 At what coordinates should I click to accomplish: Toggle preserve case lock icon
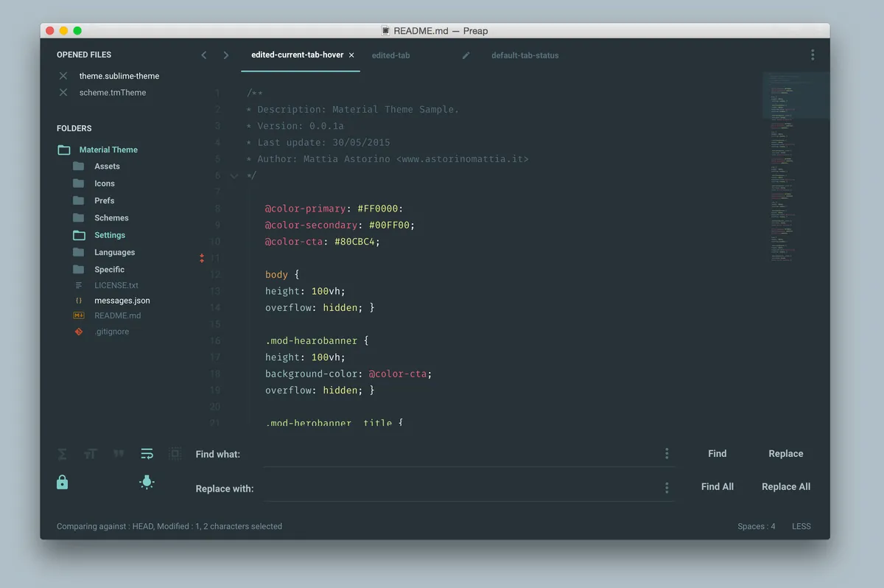[x=63, y=482]
